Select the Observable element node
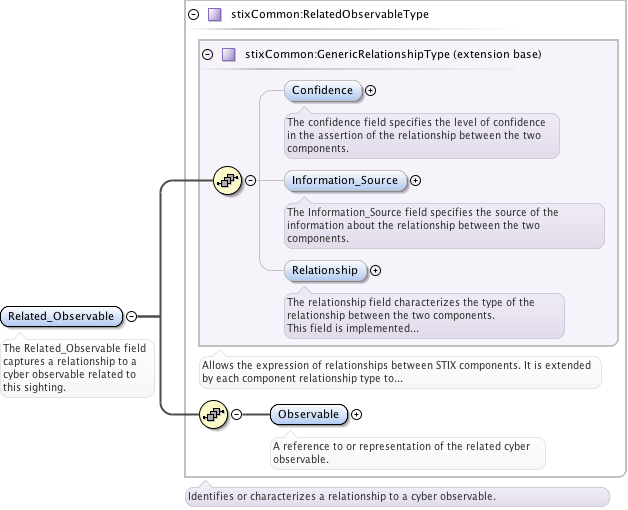628x510 pixels. [x=309, y=414]
